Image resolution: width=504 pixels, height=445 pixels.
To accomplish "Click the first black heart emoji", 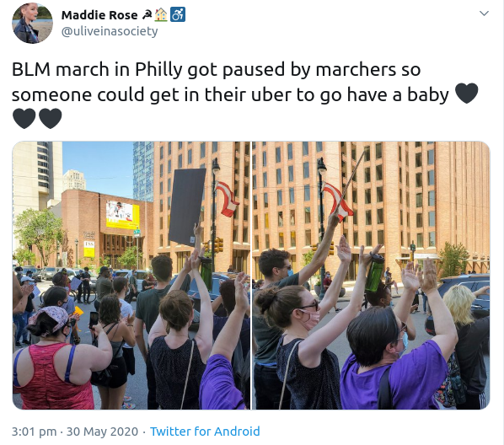I will pyautogui.click(x=467, y=94).
